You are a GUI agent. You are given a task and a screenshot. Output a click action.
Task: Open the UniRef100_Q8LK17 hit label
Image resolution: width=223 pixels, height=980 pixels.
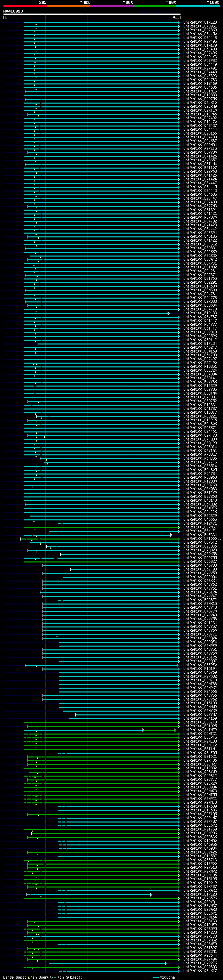tap(200, 971)
